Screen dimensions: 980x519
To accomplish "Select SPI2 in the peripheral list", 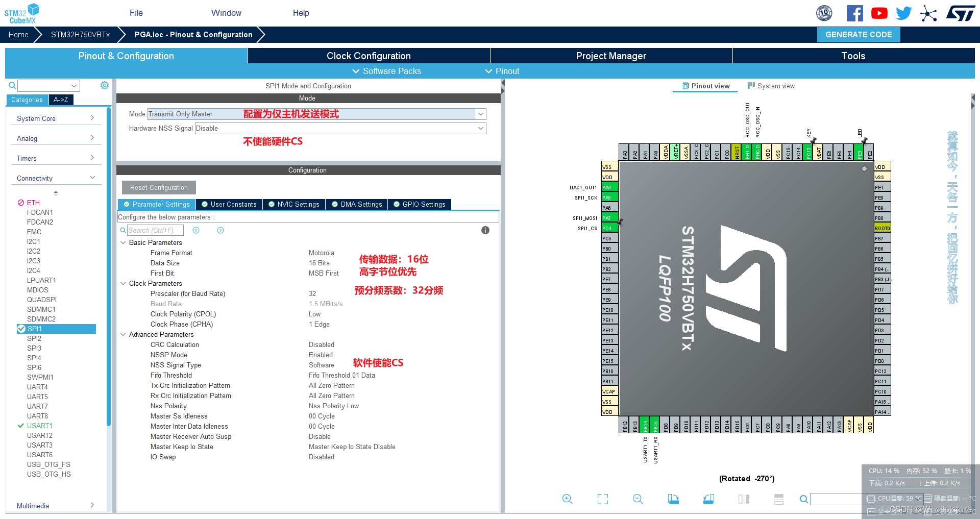I will [x=34, y=338].
